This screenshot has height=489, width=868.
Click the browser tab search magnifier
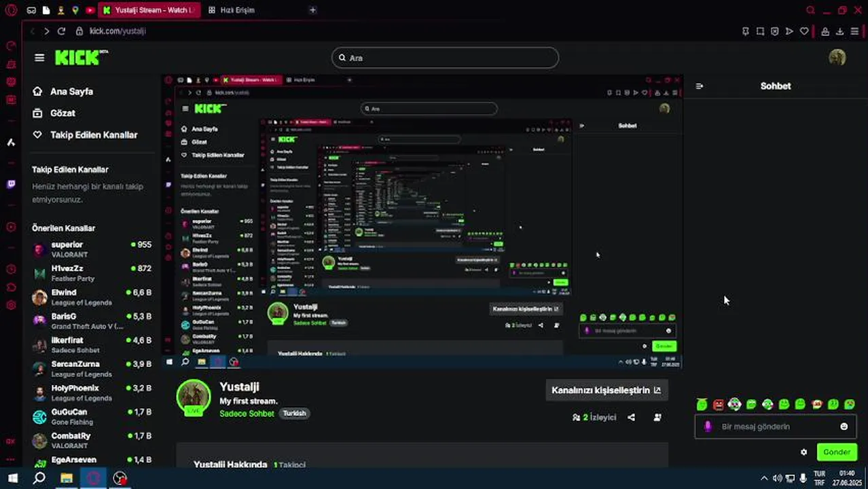810,10
